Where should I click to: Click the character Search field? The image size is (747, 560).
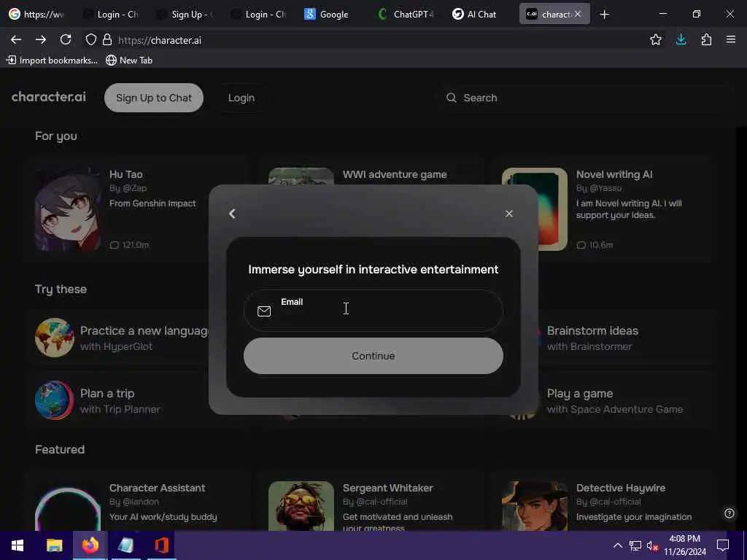pyautogui.click(x=585, y=98)
